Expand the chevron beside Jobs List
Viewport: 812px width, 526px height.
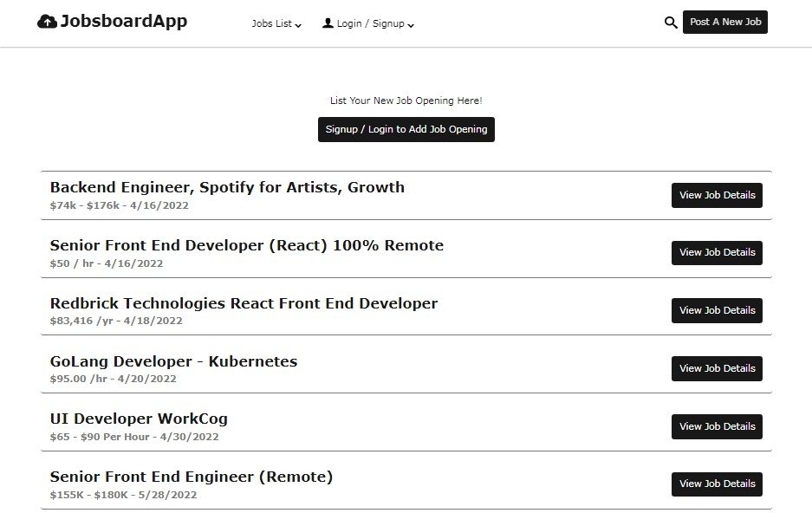point(299,25)
